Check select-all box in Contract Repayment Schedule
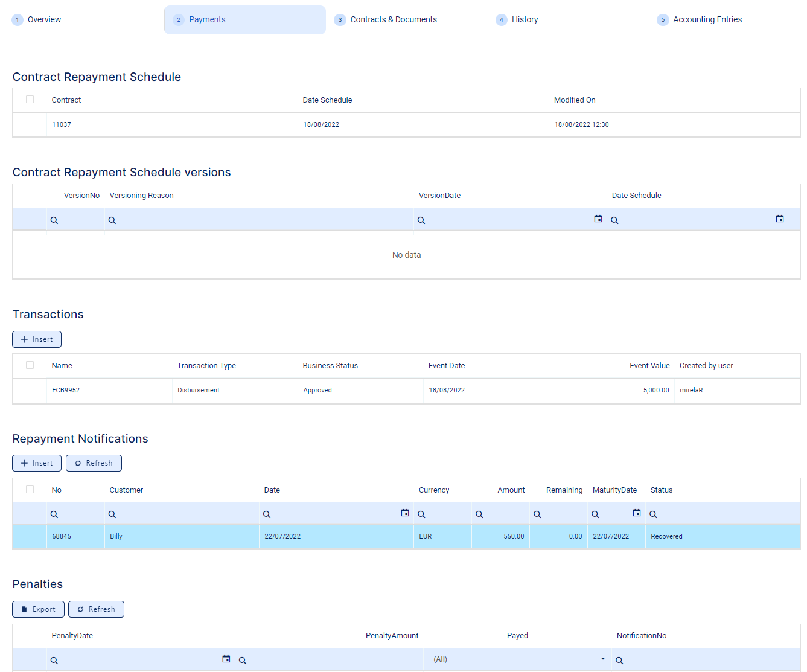The image size is (807, 672). [x=30, y=100]
